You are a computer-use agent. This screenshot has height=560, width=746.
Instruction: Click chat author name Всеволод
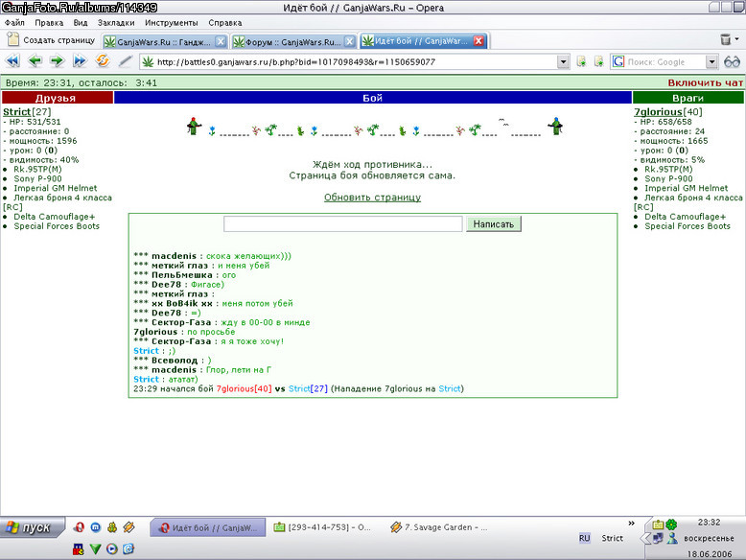(175, 361)
